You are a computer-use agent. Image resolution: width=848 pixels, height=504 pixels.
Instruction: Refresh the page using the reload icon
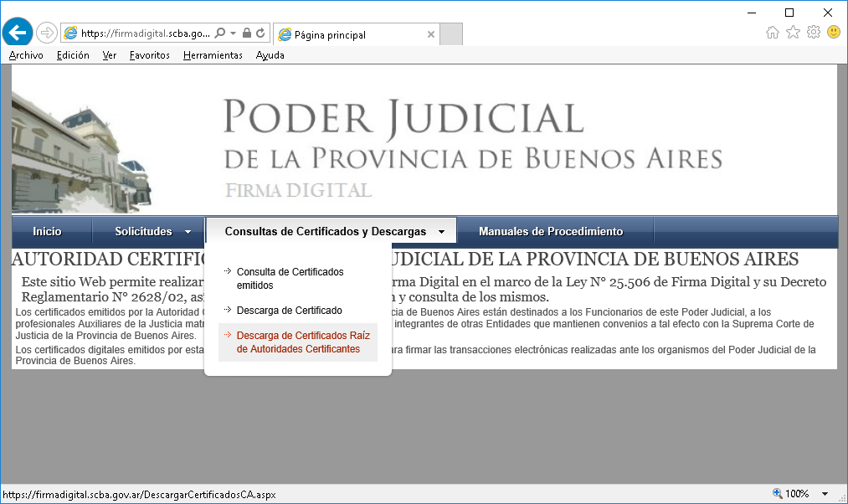click(260, 33)
